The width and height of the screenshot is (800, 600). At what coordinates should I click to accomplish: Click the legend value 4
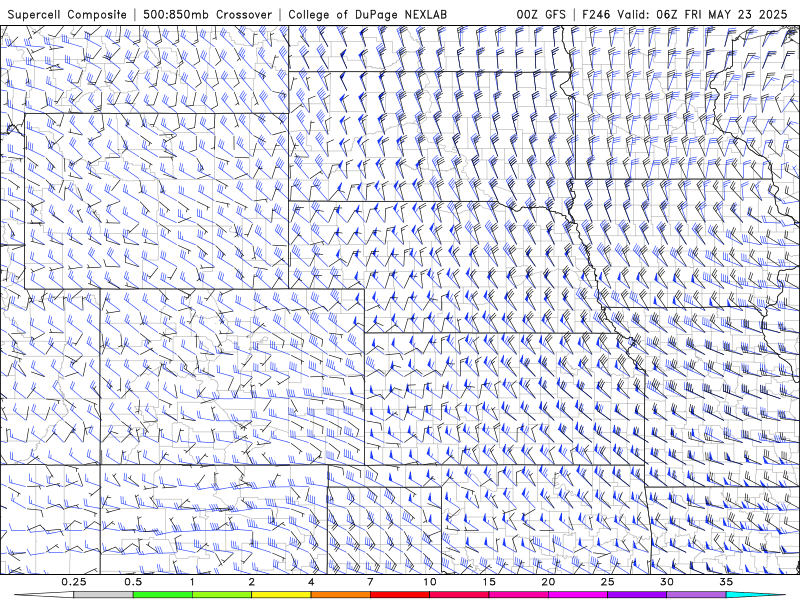point(311,582)
